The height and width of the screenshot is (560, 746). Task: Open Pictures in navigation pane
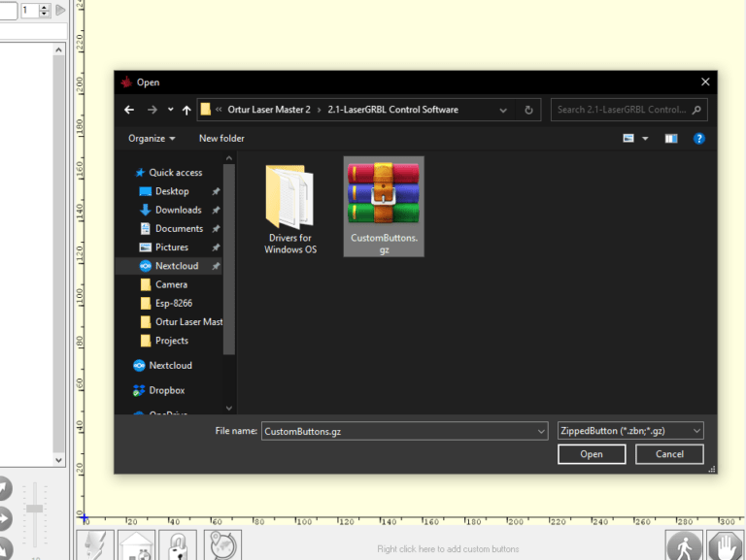click(163, 247)
